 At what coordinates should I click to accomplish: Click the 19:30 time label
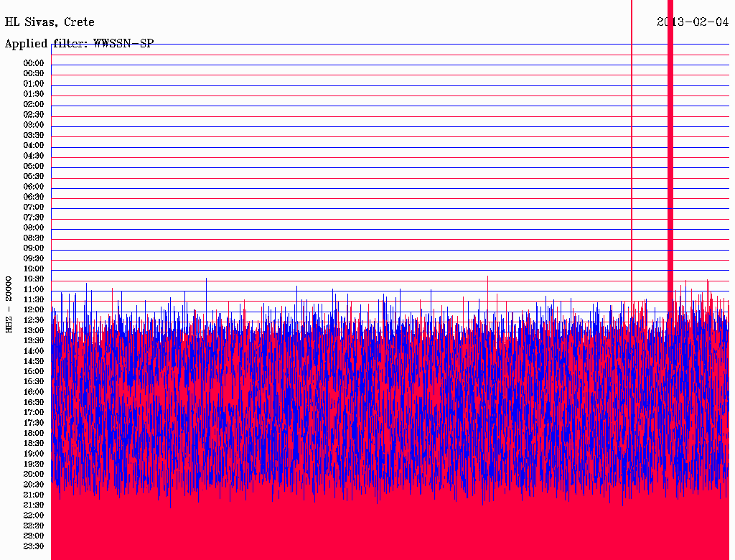34,465
